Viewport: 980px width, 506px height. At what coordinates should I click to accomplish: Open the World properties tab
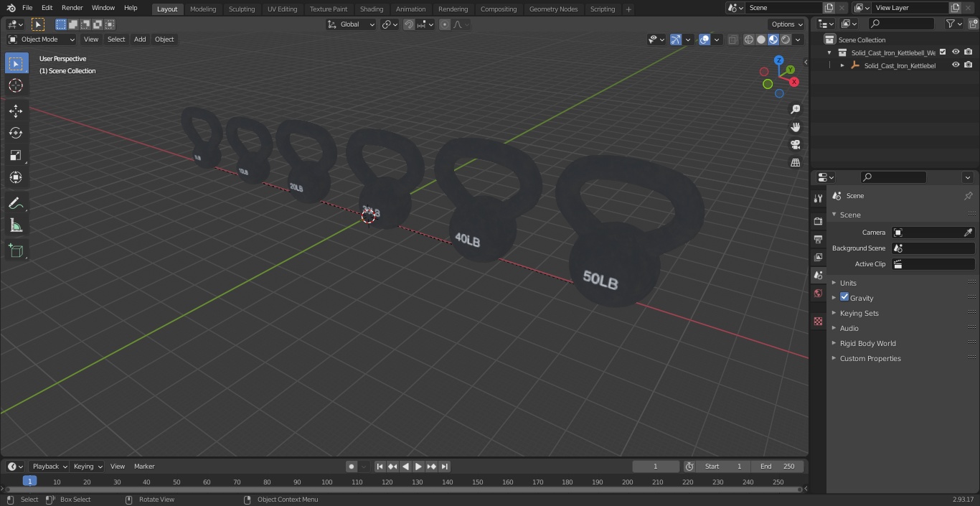tap(818, 293)
